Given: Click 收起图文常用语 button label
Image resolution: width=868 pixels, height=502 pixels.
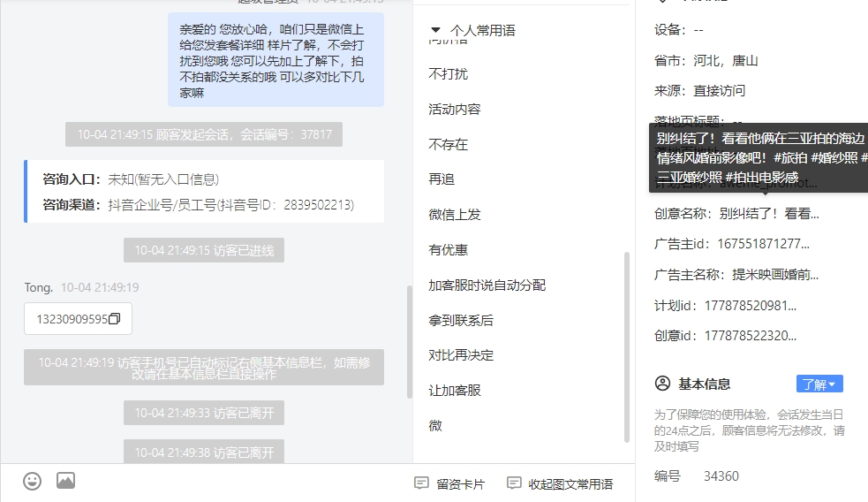Looking at the screenshot, I should (570, 484).
